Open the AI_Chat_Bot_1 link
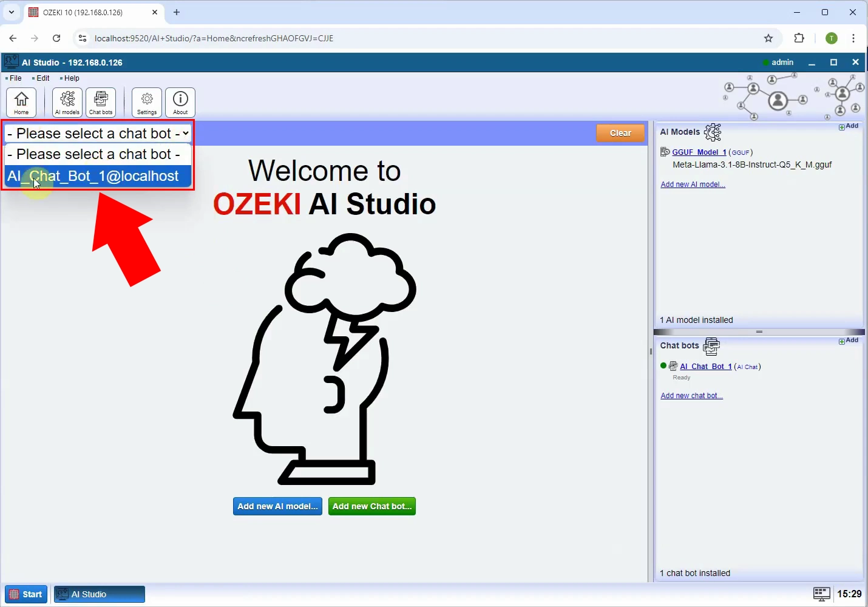This screenshot has height=607, width=868. [706, 367]
